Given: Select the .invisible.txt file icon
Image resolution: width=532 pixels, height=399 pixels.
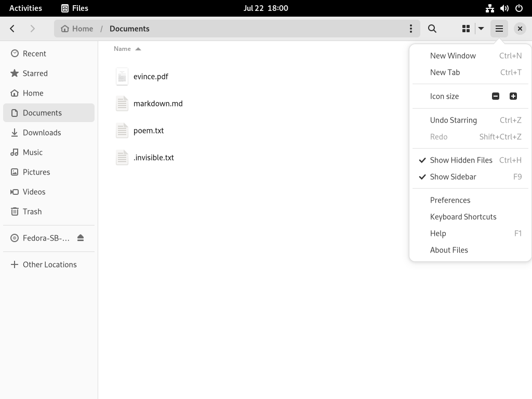Looking at the screenshot, I should click(122, 157).
